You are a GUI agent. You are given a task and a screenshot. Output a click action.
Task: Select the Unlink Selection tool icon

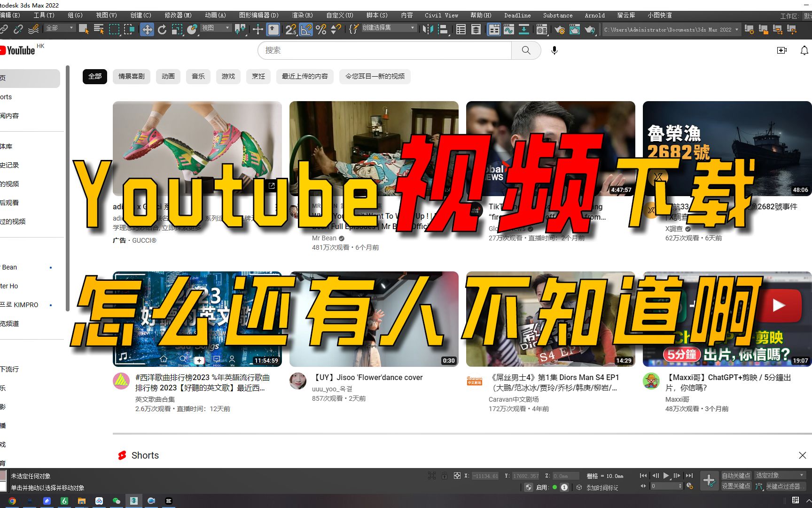pyautogui.click(x=18, y=29)
